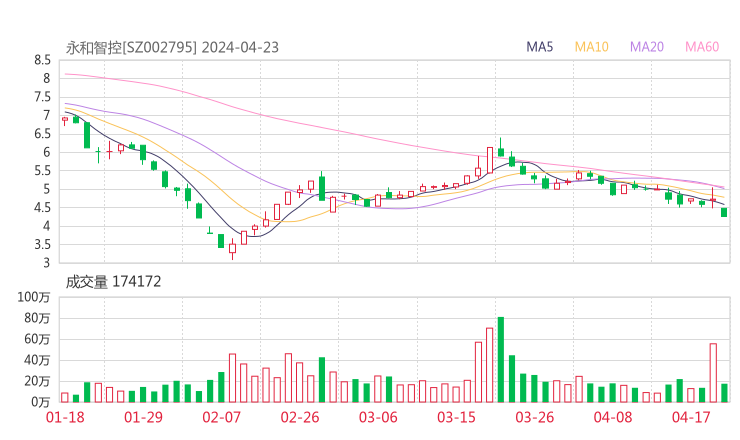
Task: Click the 100万 volume axis label
Action: tap(34, 297)
